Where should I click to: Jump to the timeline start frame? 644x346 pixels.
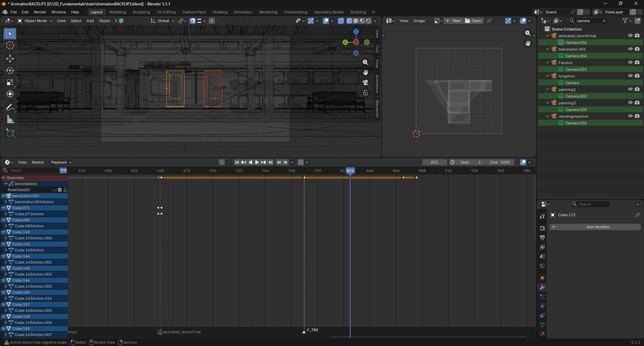click(x=237, y=162)
